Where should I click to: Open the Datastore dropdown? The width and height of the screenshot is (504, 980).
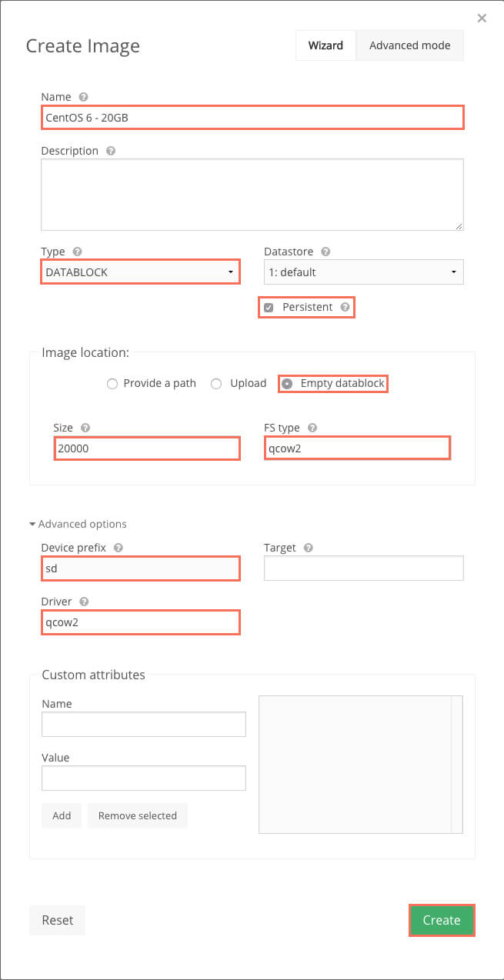tap(363, 272)
